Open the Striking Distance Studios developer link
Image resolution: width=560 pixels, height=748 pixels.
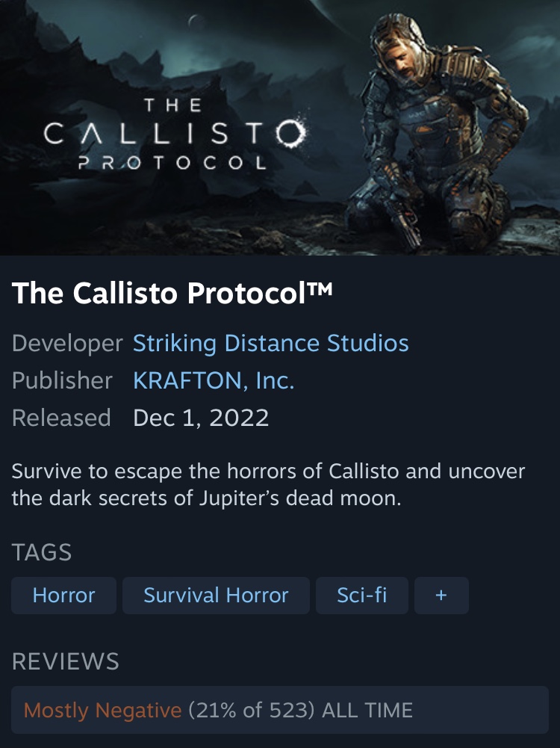(271, 343)
